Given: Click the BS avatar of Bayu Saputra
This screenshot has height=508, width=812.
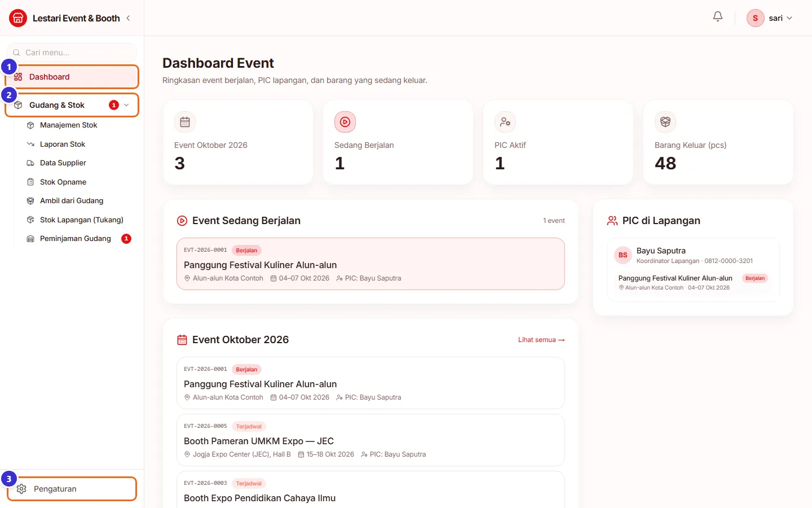Looking at the screenshot, I should (623, 255).
